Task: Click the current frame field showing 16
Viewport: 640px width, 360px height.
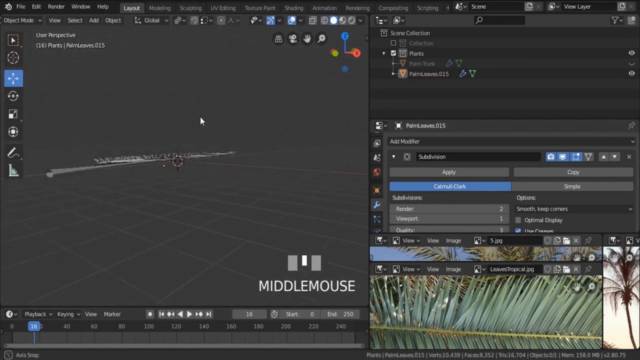Action: click(249, 314)
